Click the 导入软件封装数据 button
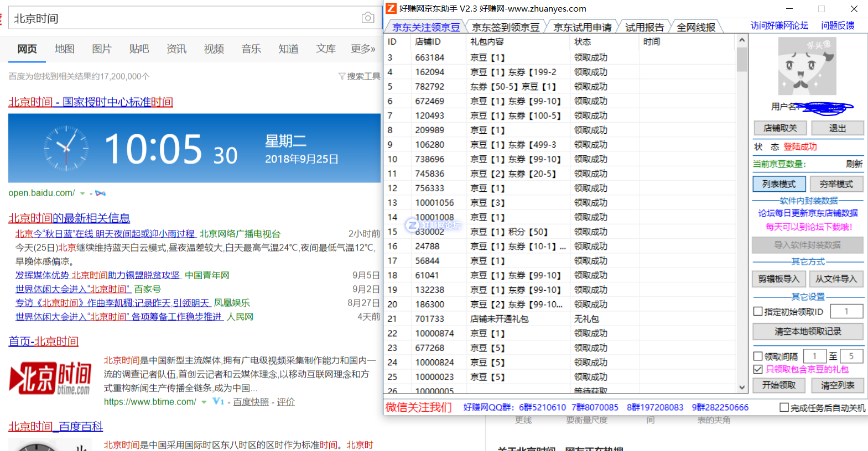Viewport: 868px width, 451px height. [808, 245]
